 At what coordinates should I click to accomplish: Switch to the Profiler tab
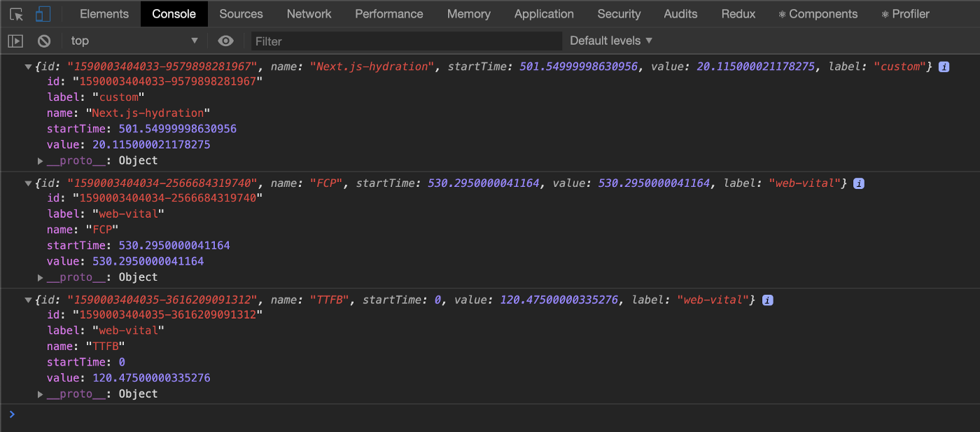click(x=905, y=13)
